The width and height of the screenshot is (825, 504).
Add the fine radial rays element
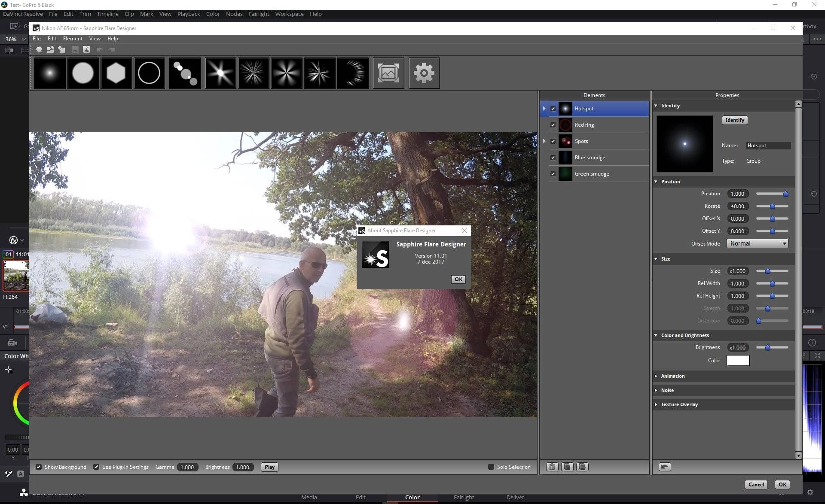[x=254, y=73]
